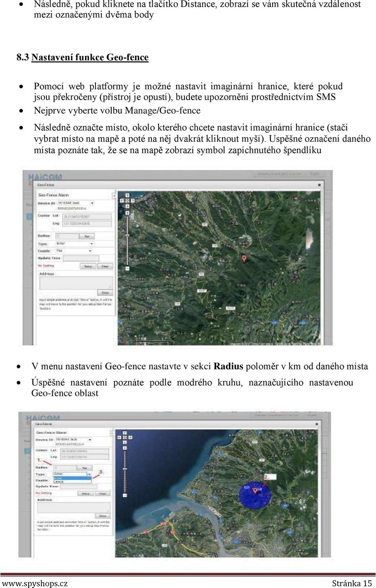Click Setup button in upper screenshot
This screenshot has height=588, width=376.
coord(88,266)
